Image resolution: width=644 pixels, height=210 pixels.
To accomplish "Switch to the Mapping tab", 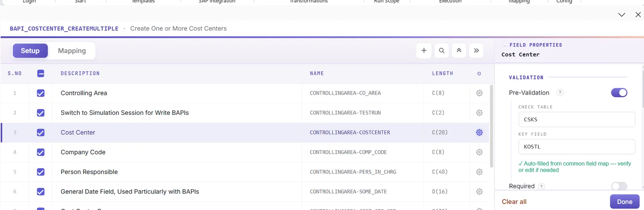I will [72, 51].
